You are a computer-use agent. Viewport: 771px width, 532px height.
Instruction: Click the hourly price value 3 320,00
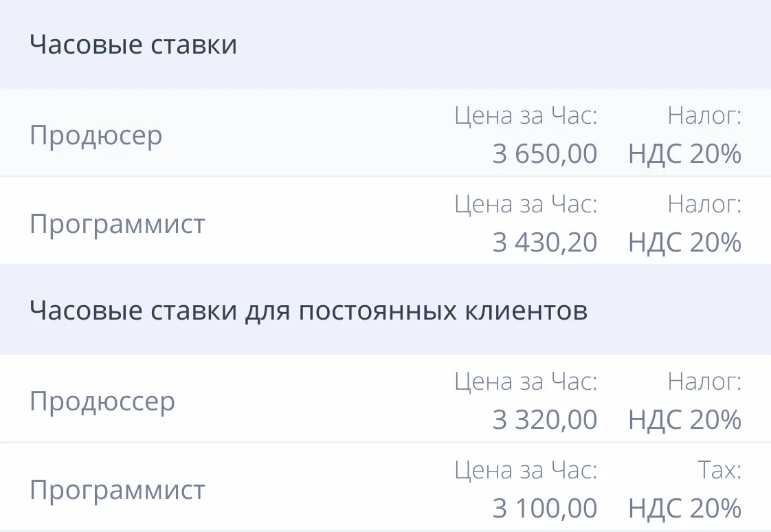(545, 419)
